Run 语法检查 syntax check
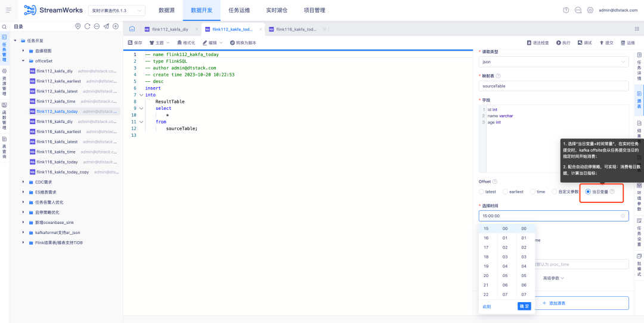Screen dimensions: 644x323 (538, 43)
